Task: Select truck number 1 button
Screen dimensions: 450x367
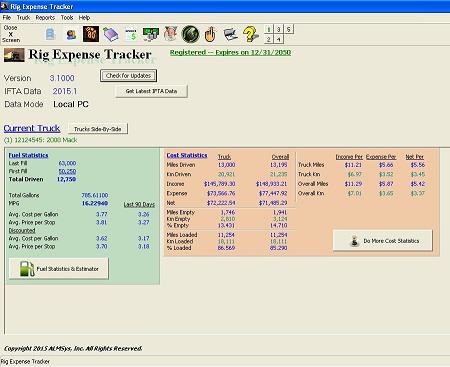Action: pos(269,29)
